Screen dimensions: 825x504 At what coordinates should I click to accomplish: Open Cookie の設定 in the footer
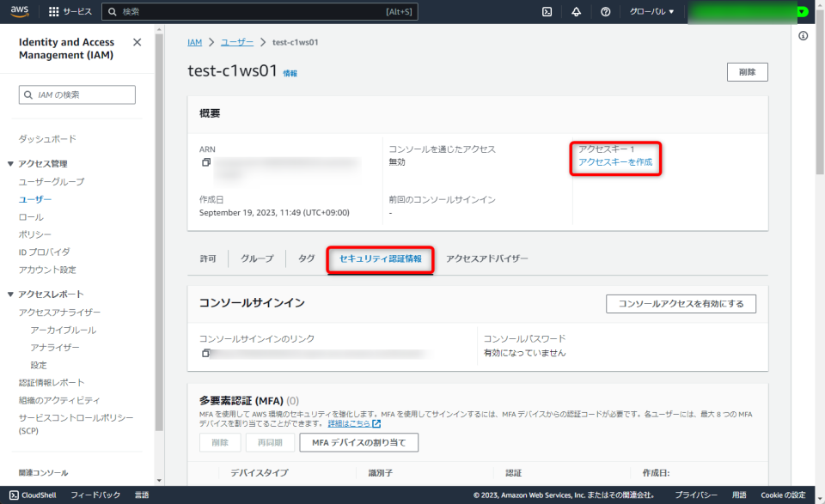click(785, 495)
